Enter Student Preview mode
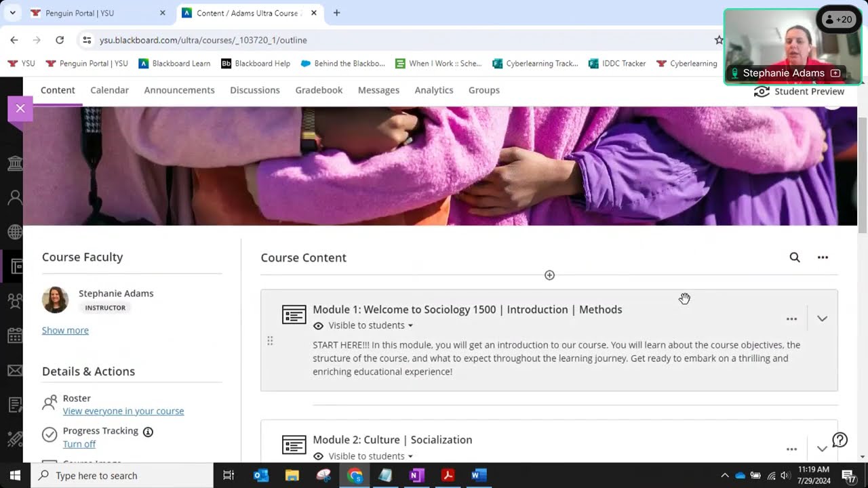 tap(799, 91)
